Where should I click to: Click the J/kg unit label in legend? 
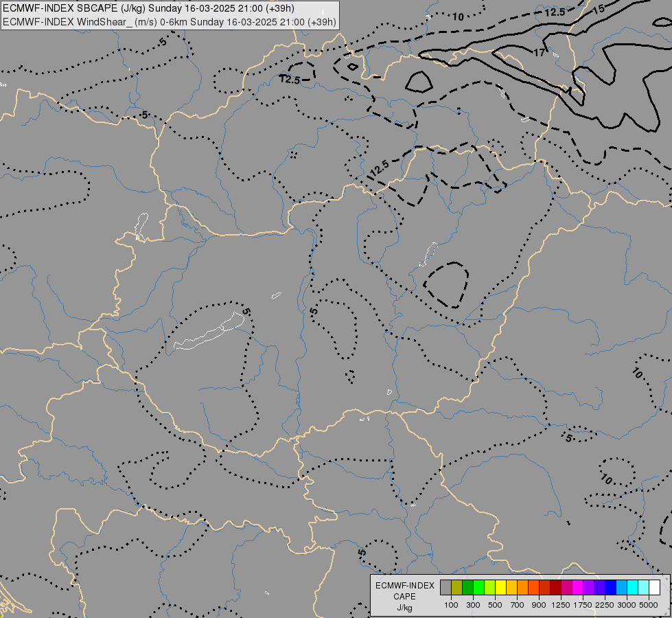point(404,608)
